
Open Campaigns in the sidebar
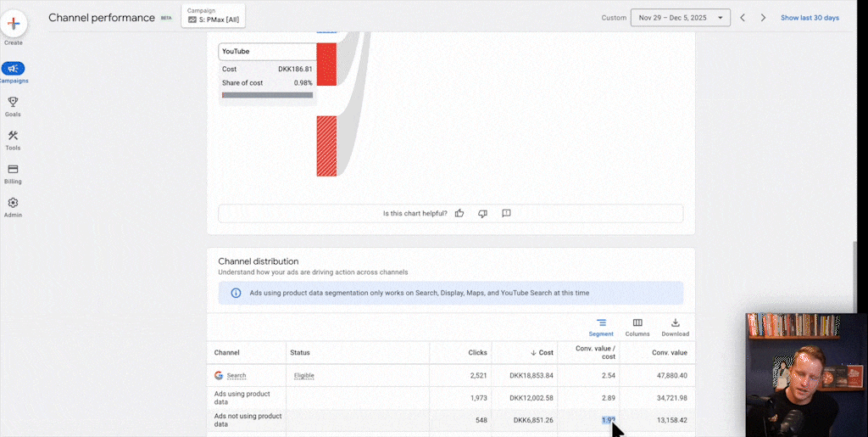[13, 70]
